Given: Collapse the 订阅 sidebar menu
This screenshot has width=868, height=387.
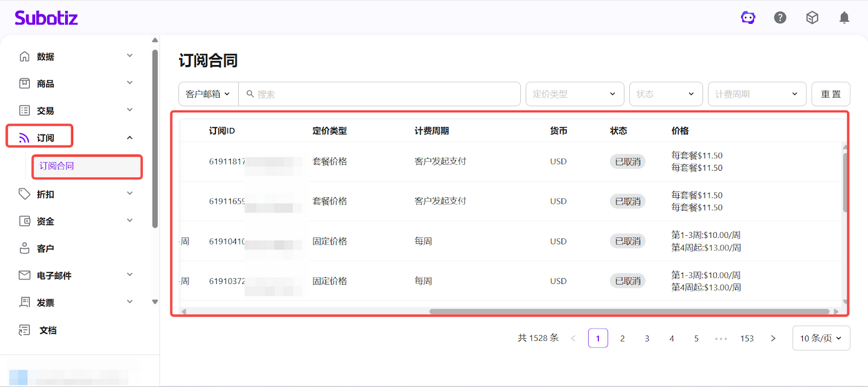Looking at the screenshot, I should pos(130,138).
